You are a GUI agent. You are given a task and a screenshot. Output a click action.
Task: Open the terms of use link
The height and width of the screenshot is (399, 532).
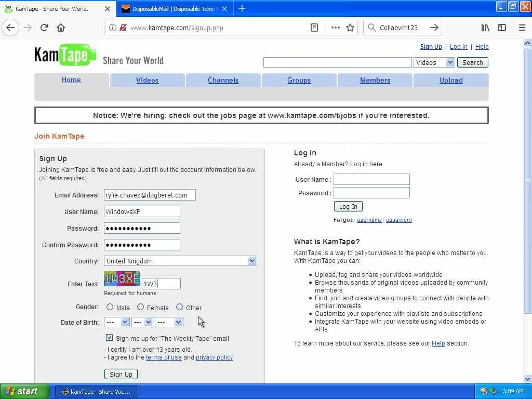[164, 357]
